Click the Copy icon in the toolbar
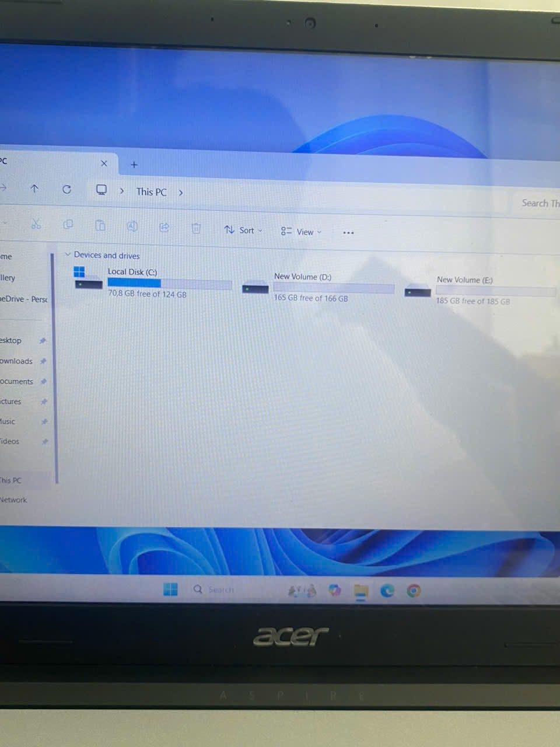Image resolution: width=560 pixels, height=747 pixels. pos(68,224)
